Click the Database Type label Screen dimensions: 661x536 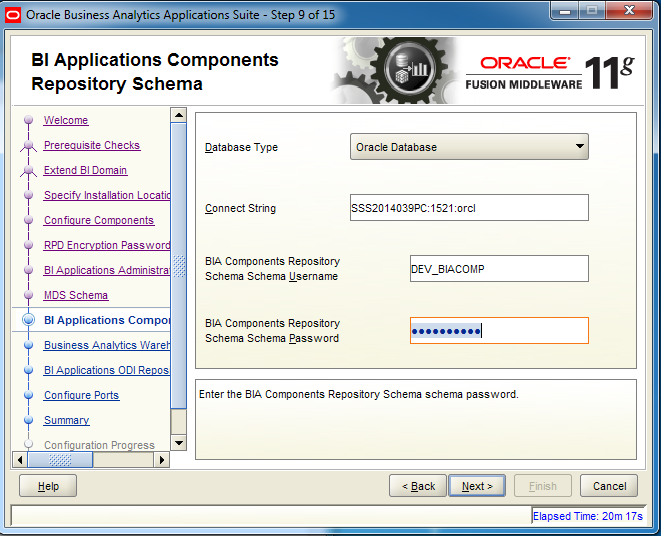(x=241, y=147)
